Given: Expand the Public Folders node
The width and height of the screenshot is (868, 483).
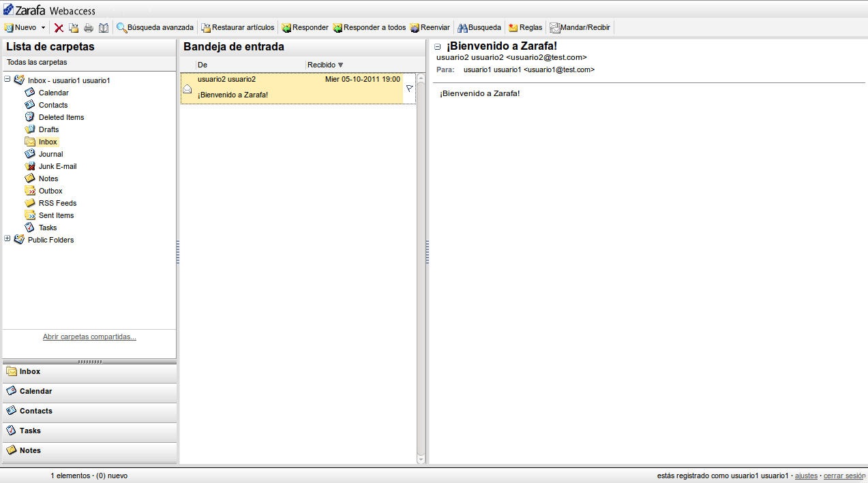Looking at the screenshot, I should pyautogui.click(x=8, y=239).
